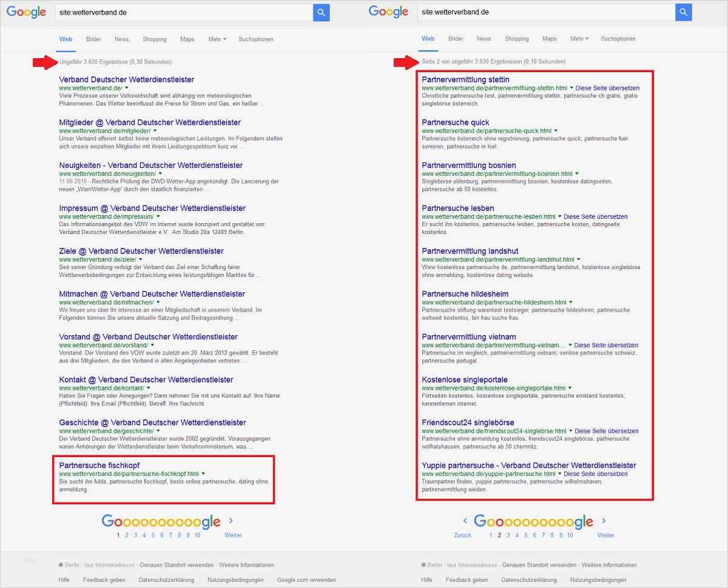
Task: Open result Kostenlose singleportale
Action: click(465, 379)
